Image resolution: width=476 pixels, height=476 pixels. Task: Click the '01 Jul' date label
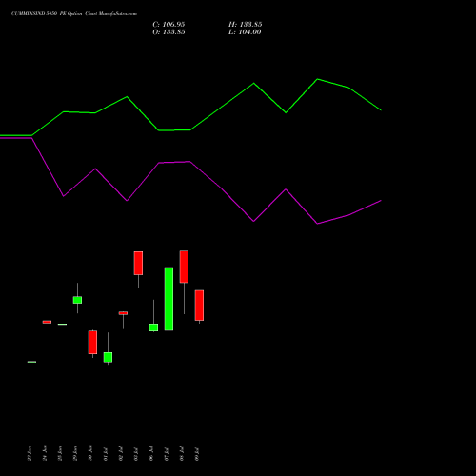[x=106, y=454]
